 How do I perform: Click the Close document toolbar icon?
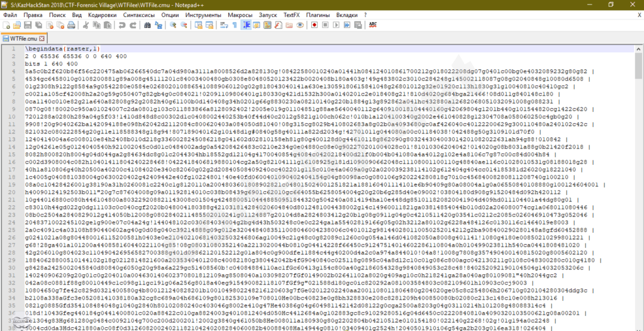pyautogui.click(x=49, y=25)
